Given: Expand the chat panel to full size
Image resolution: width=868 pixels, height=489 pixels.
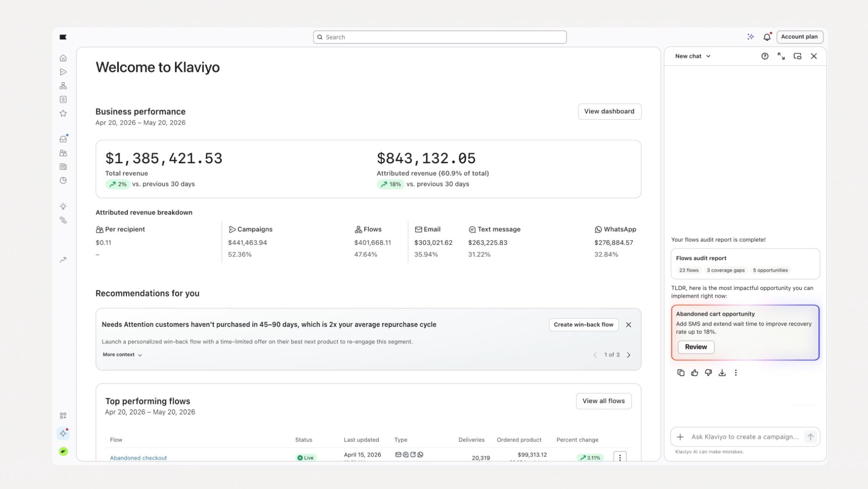Looking at the screenshot, I should pos(781,56).
